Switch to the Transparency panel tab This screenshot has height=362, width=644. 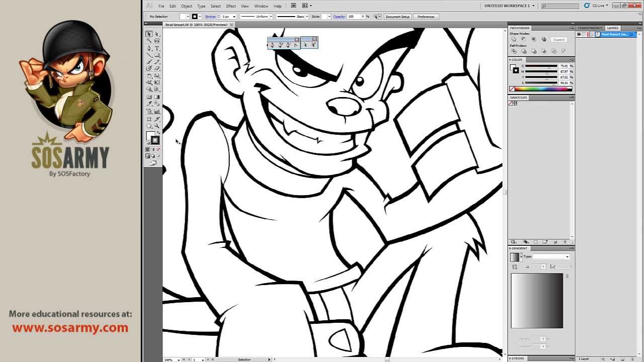(590, 28)
